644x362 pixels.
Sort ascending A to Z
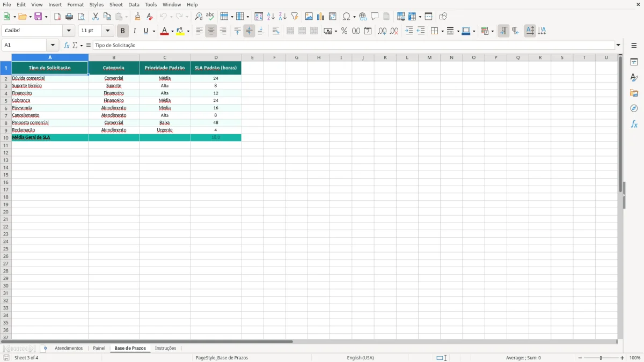(x=271, y=17)
